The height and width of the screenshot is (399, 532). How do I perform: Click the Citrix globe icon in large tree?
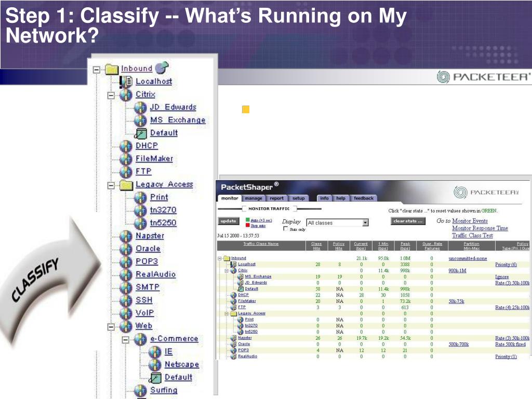pyautogui.click(x=126, y=95)
